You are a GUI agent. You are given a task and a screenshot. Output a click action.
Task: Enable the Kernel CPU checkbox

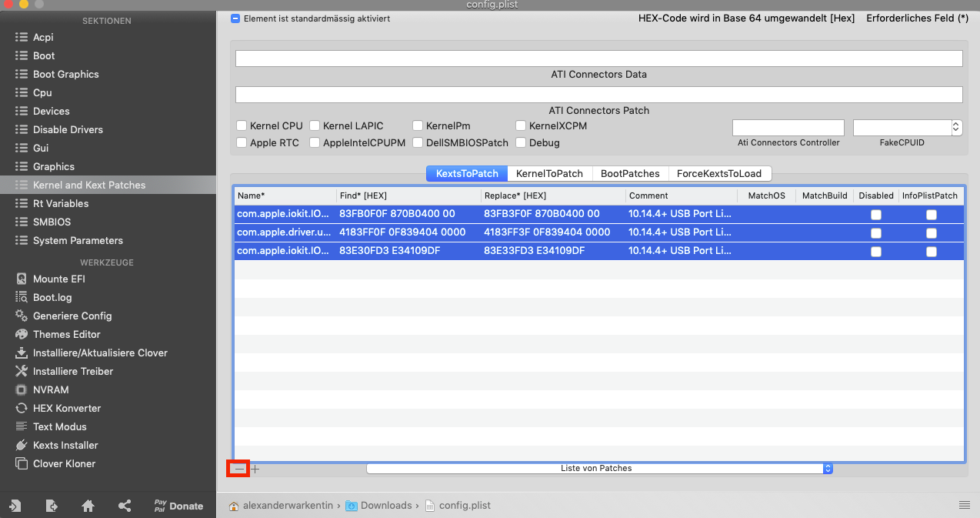click(242, 125)
